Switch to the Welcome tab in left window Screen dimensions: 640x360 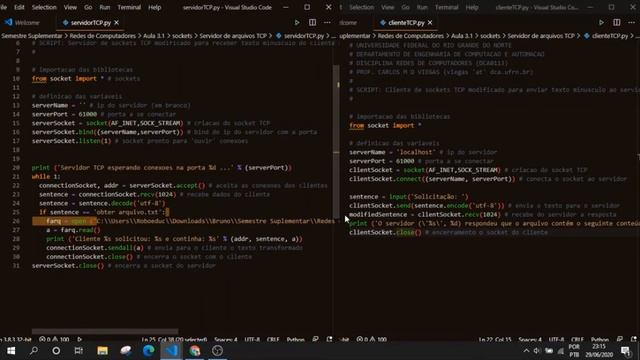click(x=23, y=23)
